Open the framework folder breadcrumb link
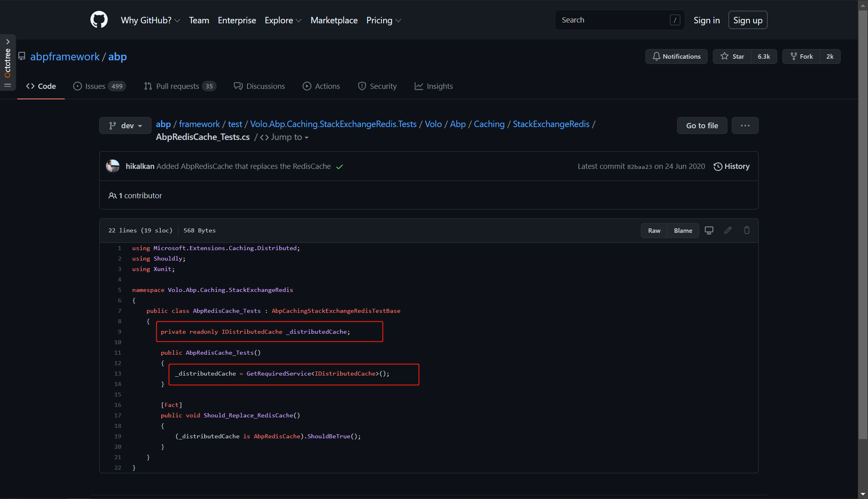 pos(199,124)
